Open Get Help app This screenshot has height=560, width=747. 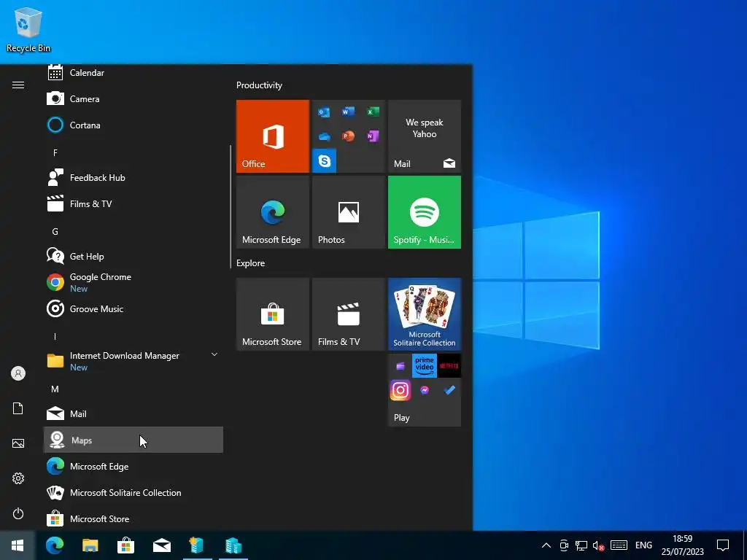133,256
